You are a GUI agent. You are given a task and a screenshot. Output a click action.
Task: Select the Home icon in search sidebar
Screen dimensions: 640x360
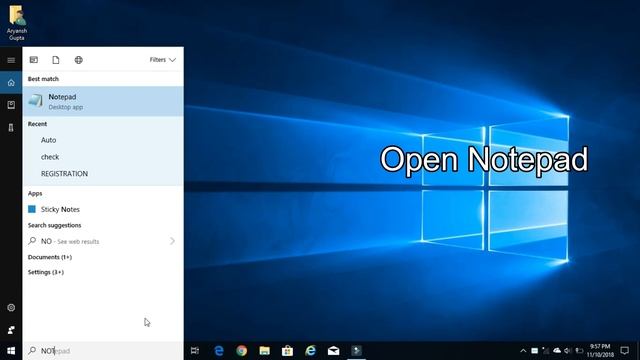(11, 82)
